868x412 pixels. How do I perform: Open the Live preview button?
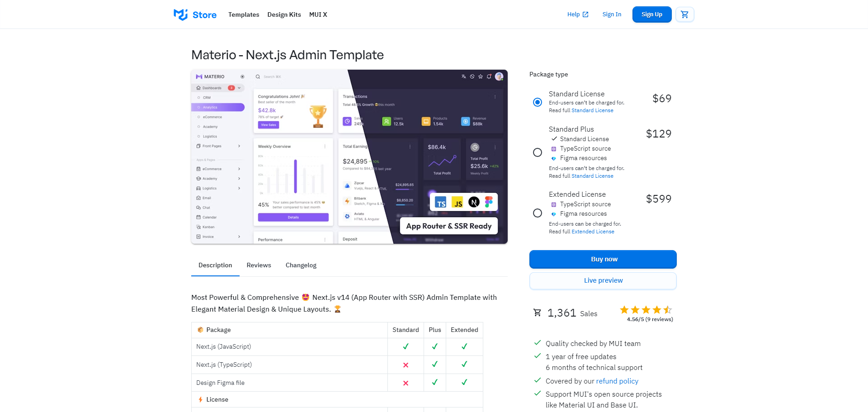coord(603,280)
